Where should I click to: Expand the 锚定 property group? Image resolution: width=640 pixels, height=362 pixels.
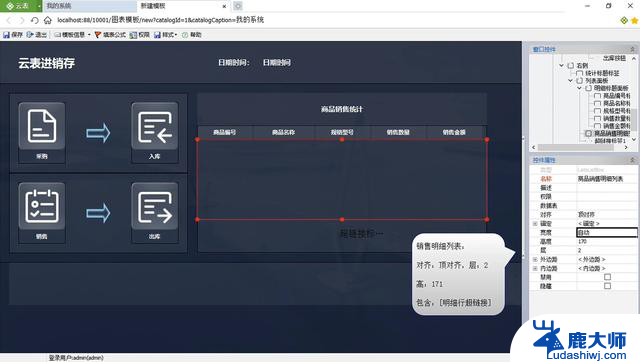click(x=535, y=224)
